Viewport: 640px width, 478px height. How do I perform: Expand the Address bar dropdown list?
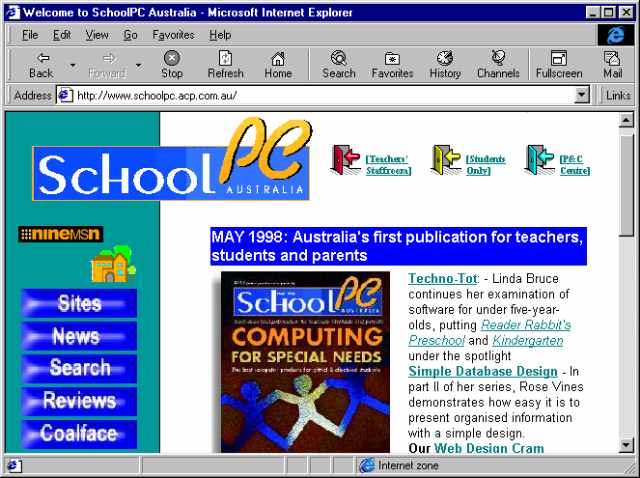click(x=582, y=96)
